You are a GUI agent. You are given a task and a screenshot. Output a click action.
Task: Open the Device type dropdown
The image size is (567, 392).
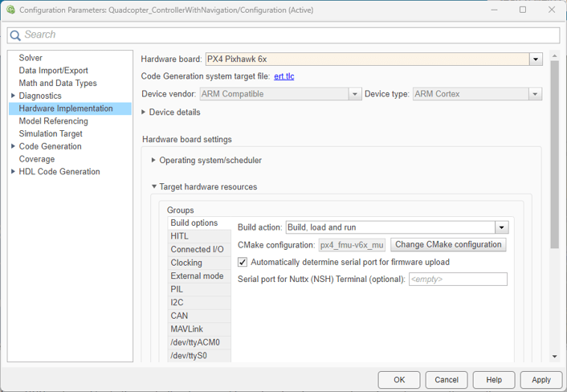535,94
